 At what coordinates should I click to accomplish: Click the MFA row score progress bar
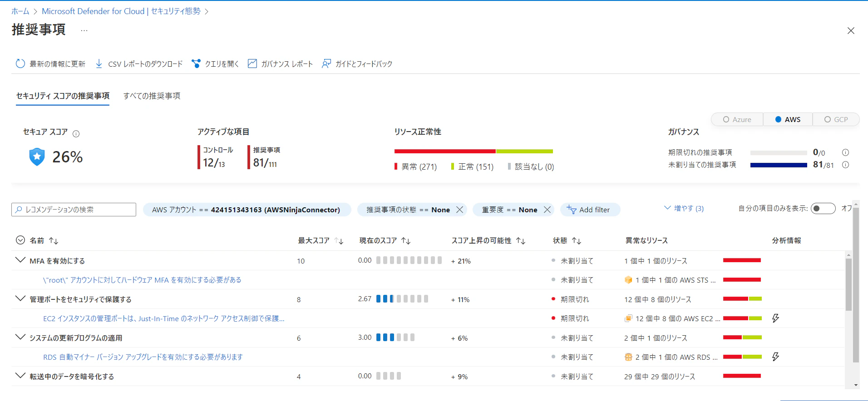[409, 260]
